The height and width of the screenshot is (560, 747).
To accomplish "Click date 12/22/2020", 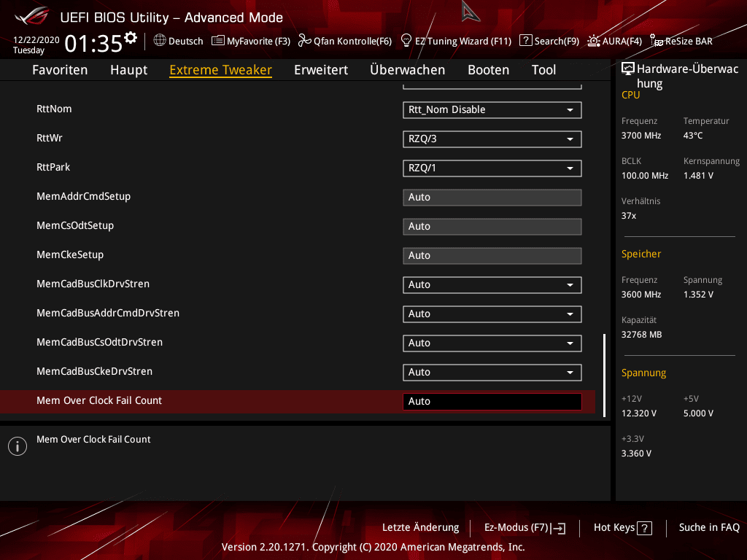I will pos(36,40).
